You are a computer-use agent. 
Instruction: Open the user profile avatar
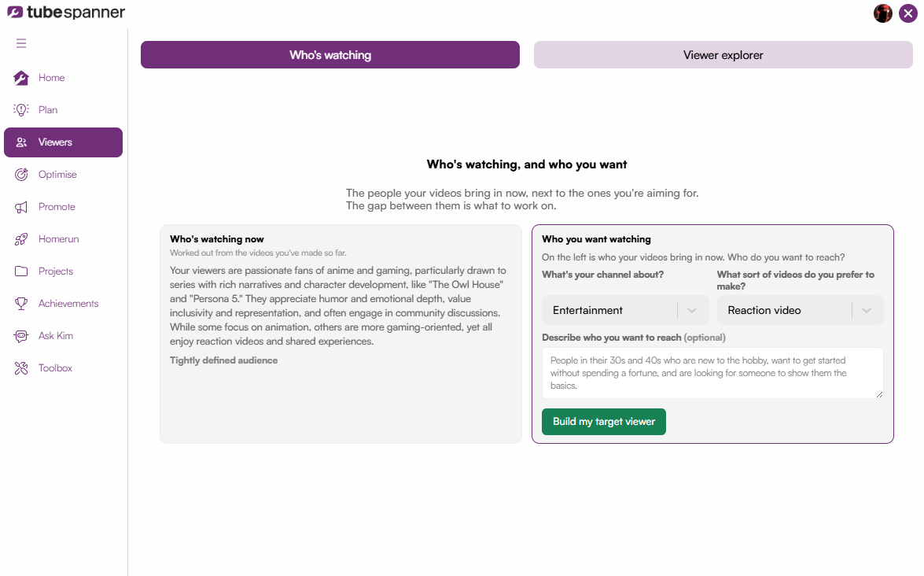[883, 13]
